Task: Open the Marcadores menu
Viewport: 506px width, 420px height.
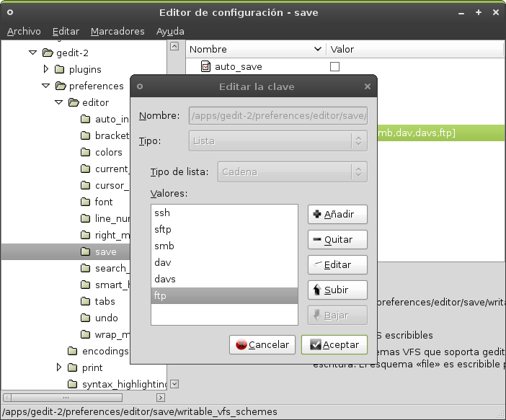Action: coord(117,31)
